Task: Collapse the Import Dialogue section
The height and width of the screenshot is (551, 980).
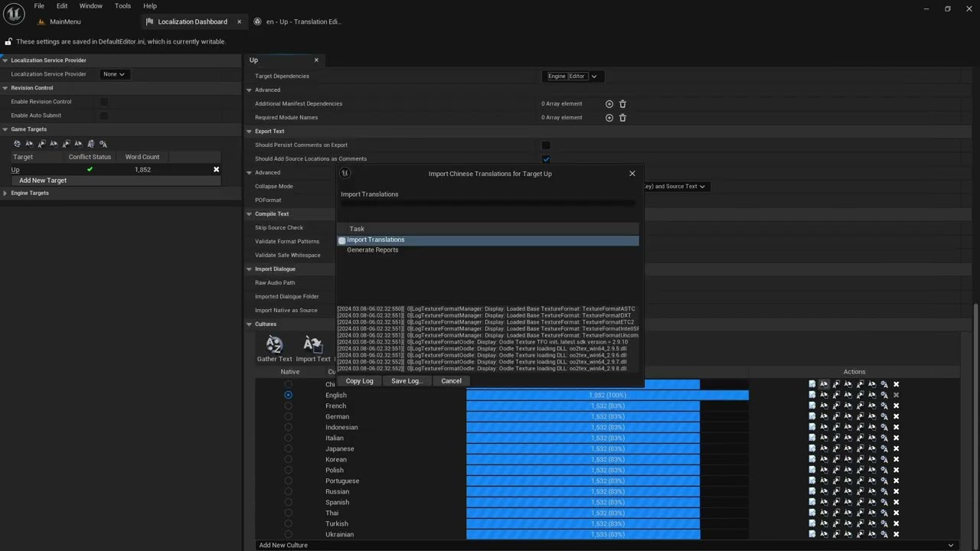Action: click(x=250, y=269)
